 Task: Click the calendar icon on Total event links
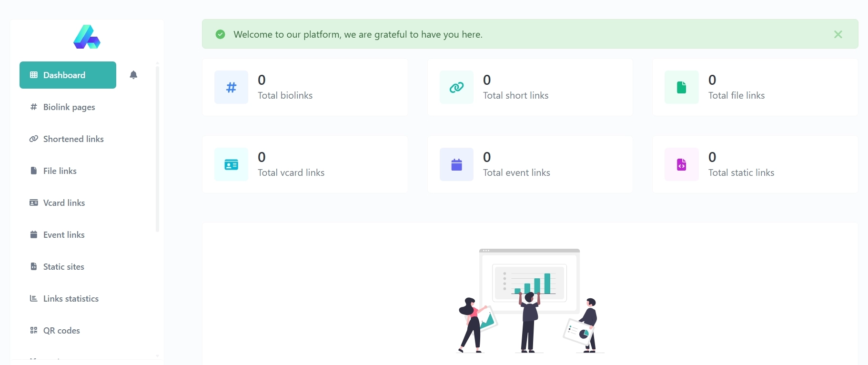pyautogui.click(x=456, y=164)
